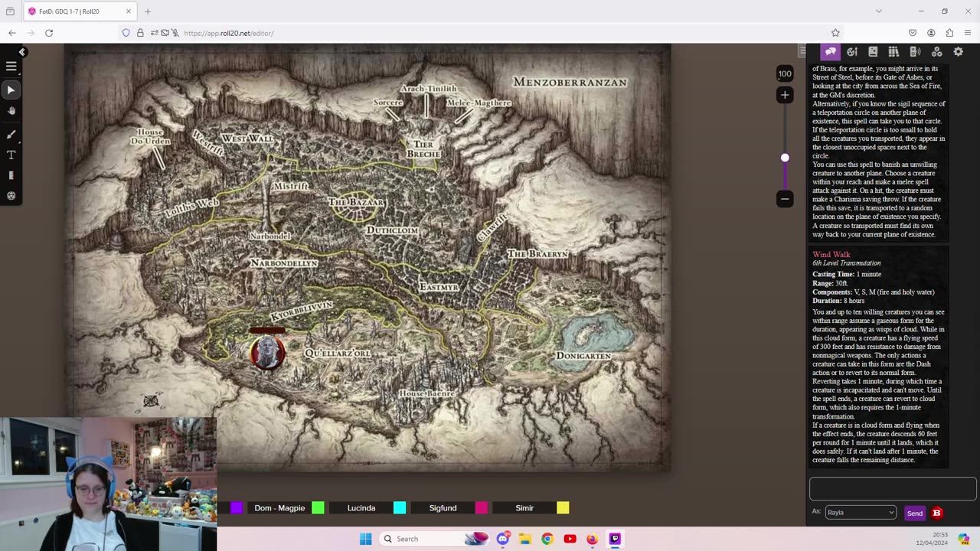
Task: Go back in browser history
Action: 12,33
